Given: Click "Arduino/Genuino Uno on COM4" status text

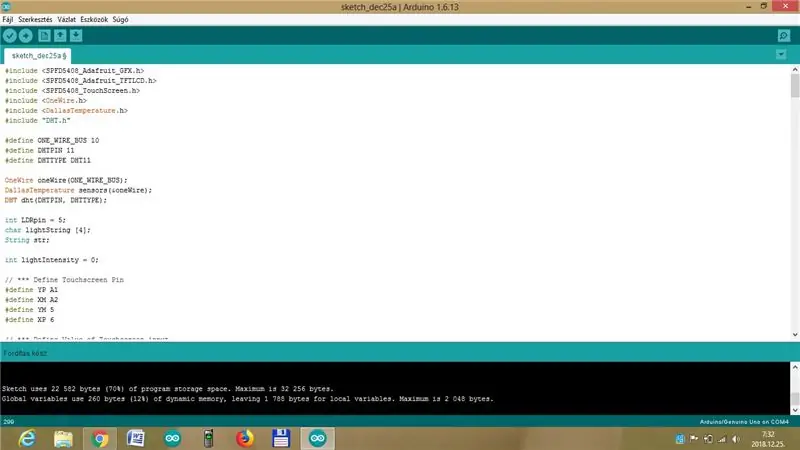Looking at the screenshot, I should click(x=744, y=422).
